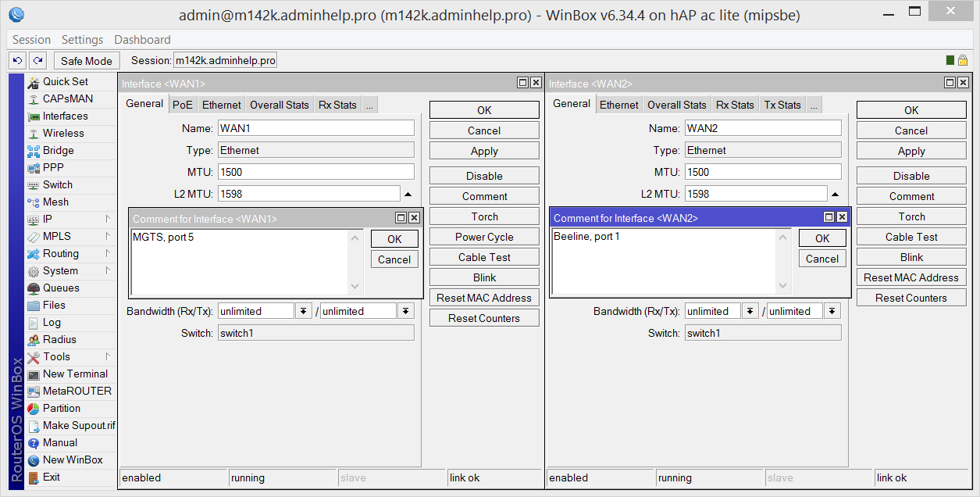Screen dimensions: 980x497
Task: Click the WinBox logo in title bar
Action: tap(16, 14)
